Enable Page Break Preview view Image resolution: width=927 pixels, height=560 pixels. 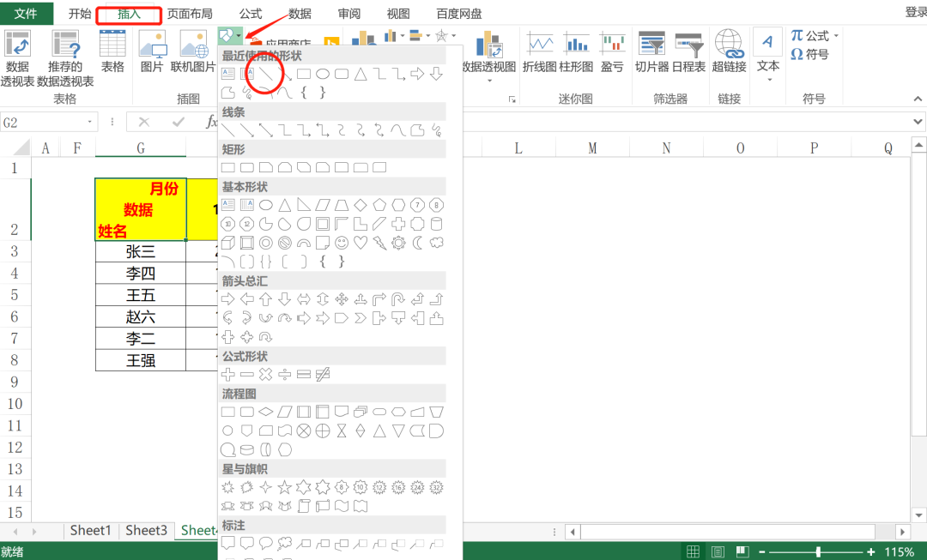(x=743, y=551)
